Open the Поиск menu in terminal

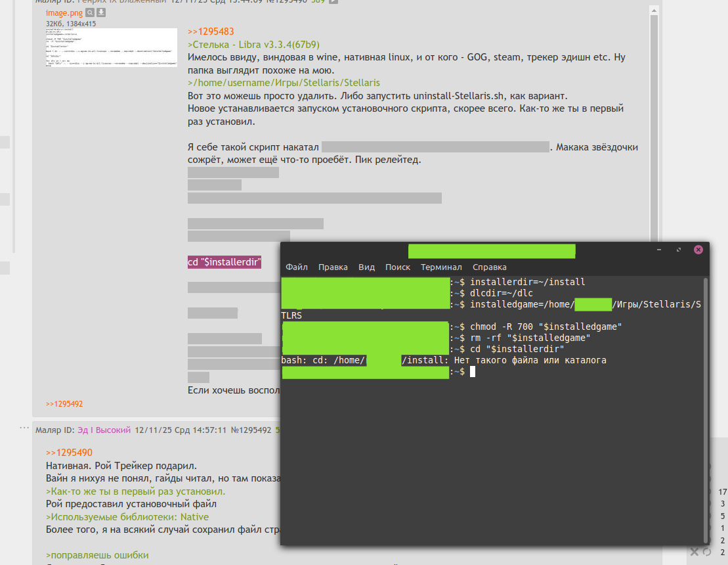[x=397, y=267]
